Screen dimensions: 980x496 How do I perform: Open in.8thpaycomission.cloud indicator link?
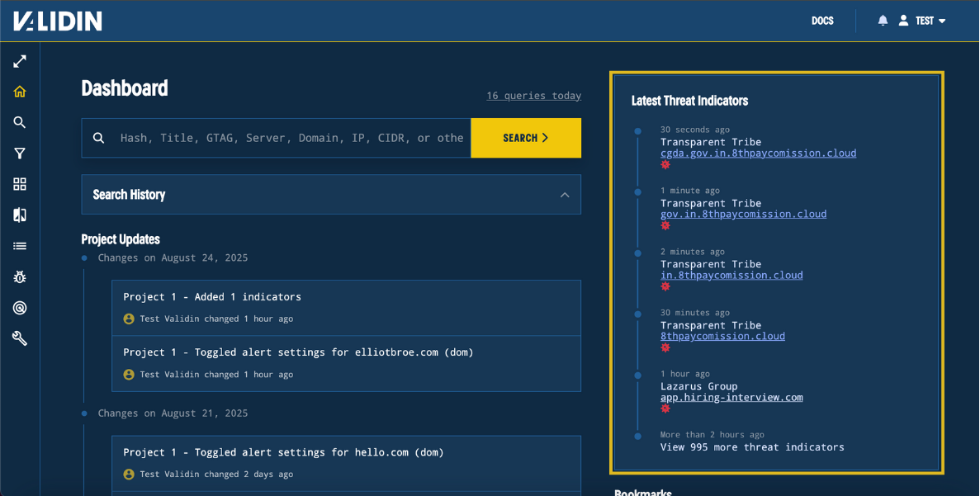click(x=731, y=276)
